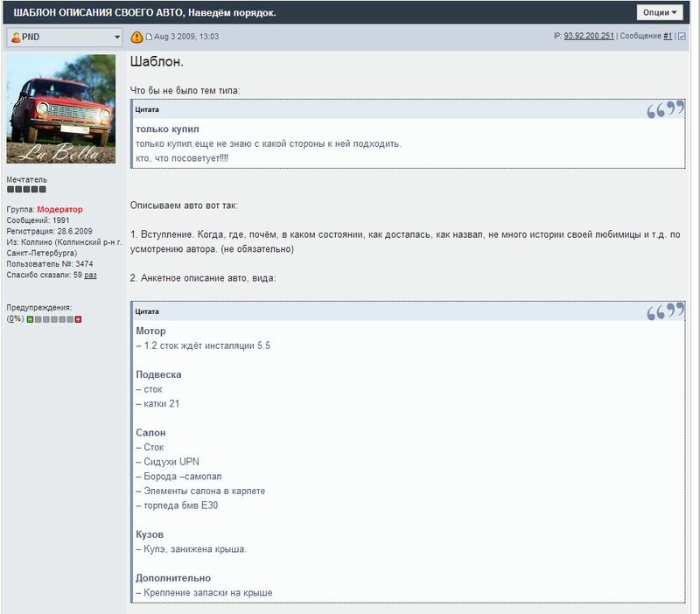This screenshot has height=614, width=700.
Task: Click the green minus warning icon
Action: pyautogui.click(x=30, y=319)
